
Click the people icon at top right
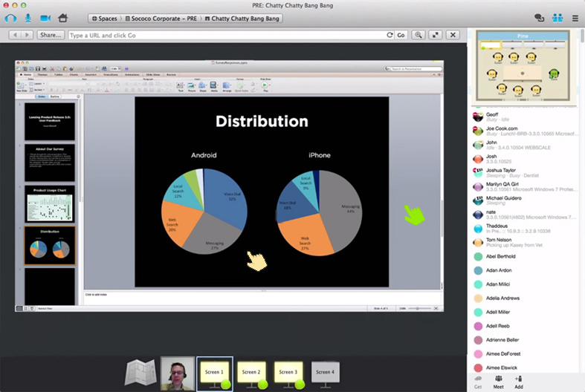pyautogui.click(x=557, y=18)
